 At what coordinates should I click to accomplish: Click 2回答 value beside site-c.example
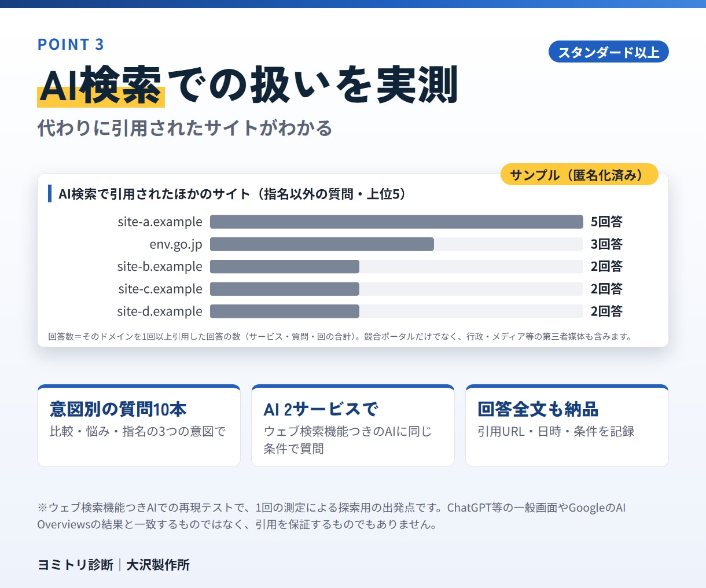point(606,289)
